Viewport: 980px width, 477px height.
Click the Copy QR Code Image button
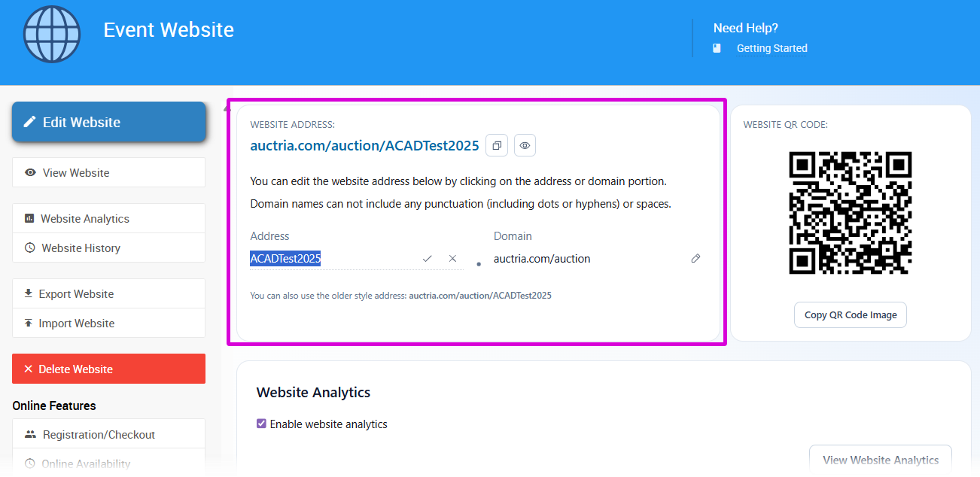pos(850,314)
